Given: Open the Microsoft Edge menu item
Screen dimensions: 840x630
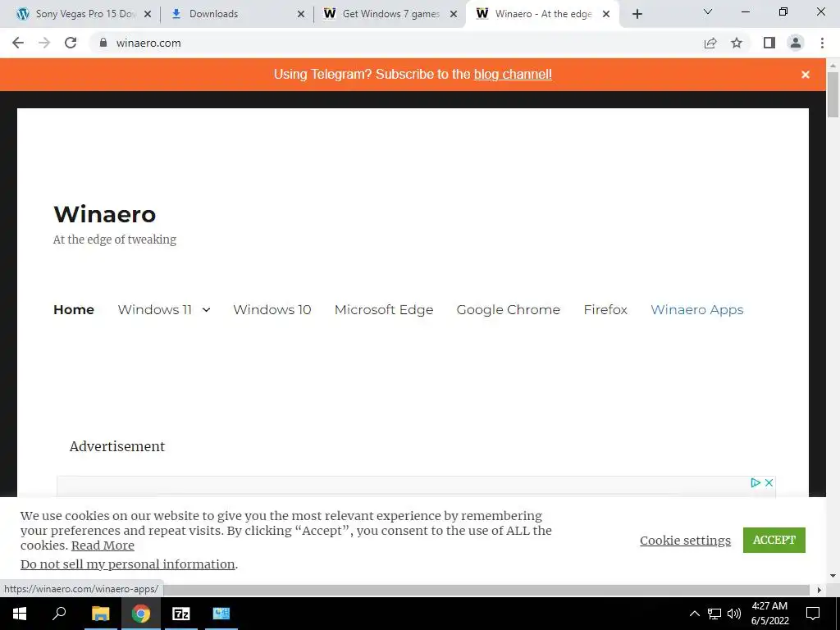Looking at the screenshot, I should click(384, 310).
